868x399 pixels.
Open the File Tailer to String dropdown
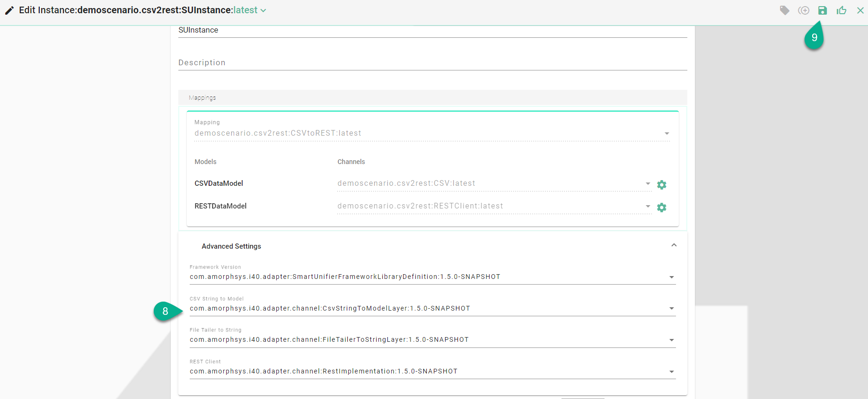671,340
